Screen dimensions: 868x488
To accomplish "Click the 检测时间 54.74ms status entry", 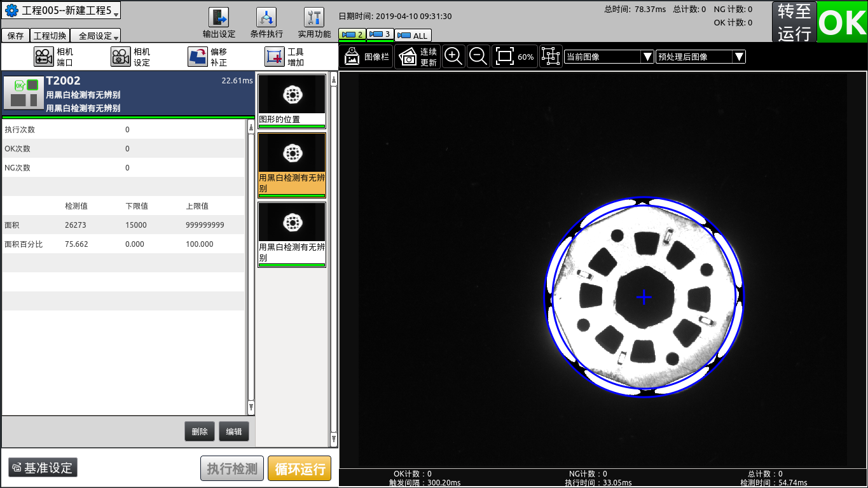I will (774, 483).
